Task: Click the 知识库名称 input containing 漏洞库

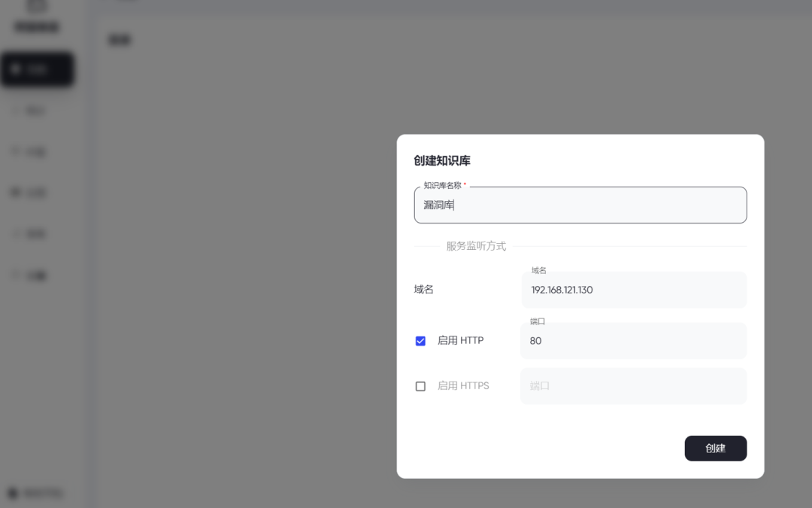Action: pos(580,205)
